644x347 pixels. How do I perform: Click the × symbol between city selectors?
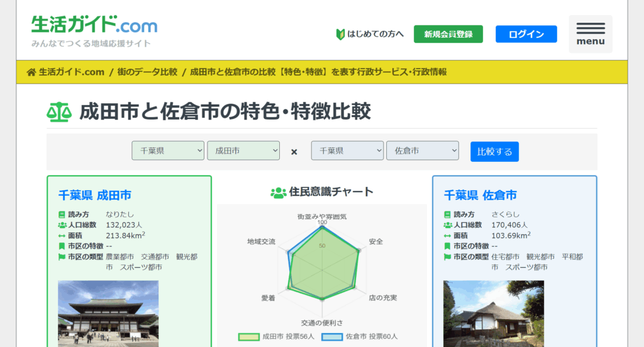(x=294, y=152)
